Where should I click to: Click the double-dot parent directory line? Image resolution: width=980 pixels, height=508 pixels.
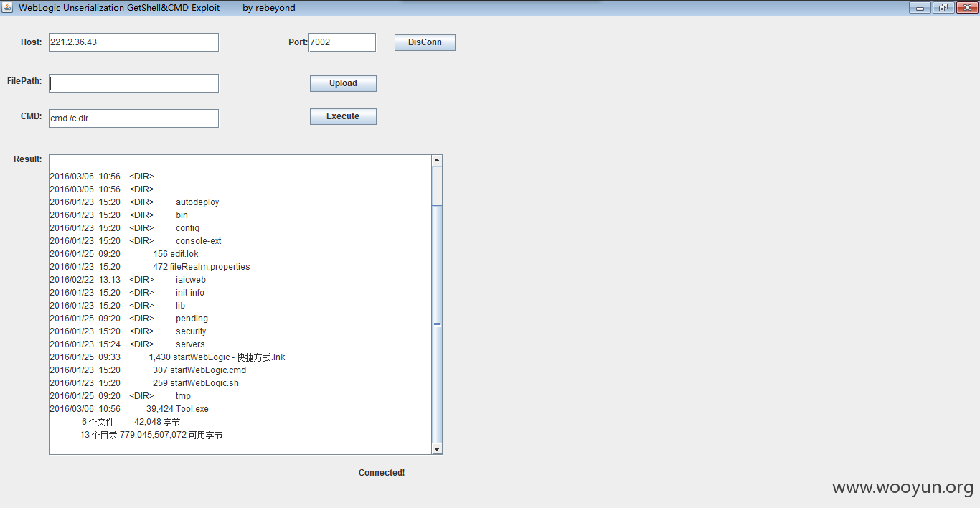[x=115, y=189]
